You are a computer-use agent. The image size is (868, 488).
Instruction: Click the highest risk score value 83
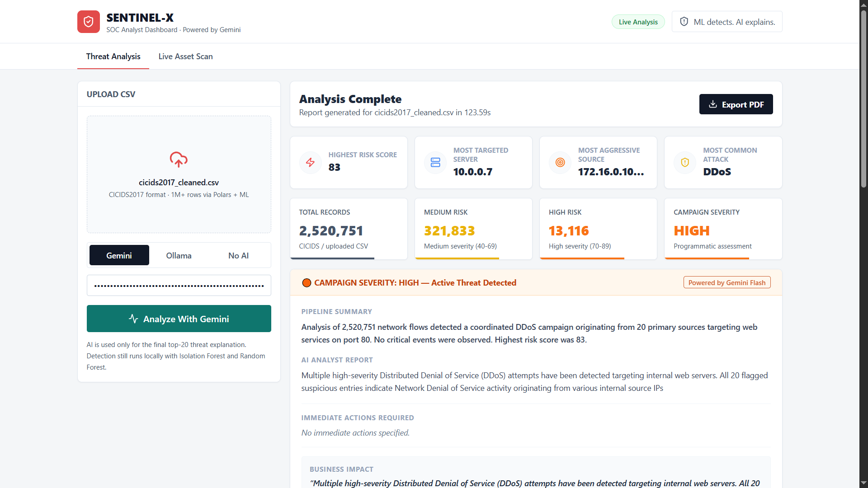(335, 167)
